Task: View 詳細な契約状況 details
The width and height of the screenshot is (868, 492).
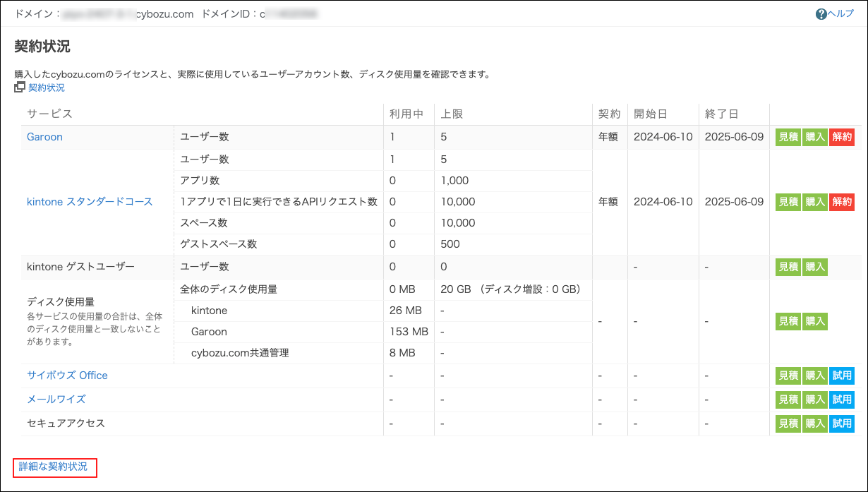Action: pos(54,467)
